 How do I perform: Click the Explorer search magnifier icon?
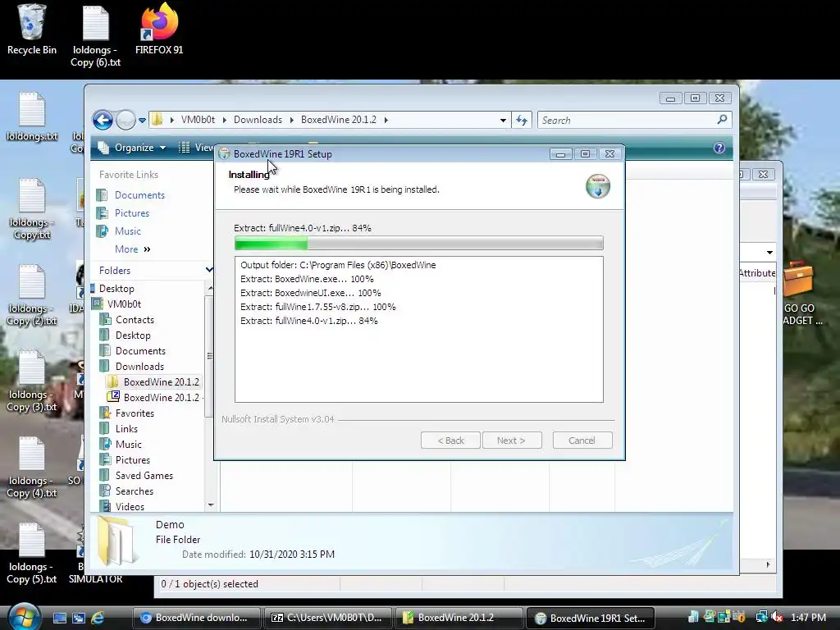coord(722,120)
